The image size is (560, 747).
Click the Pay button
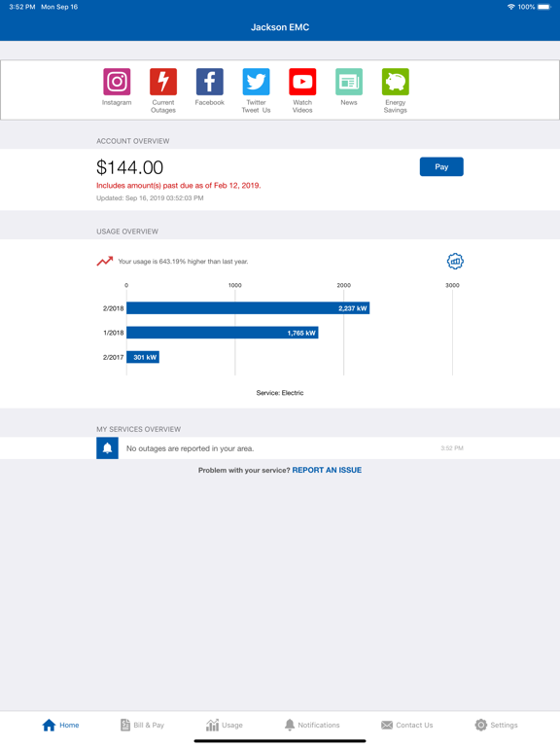441,166
